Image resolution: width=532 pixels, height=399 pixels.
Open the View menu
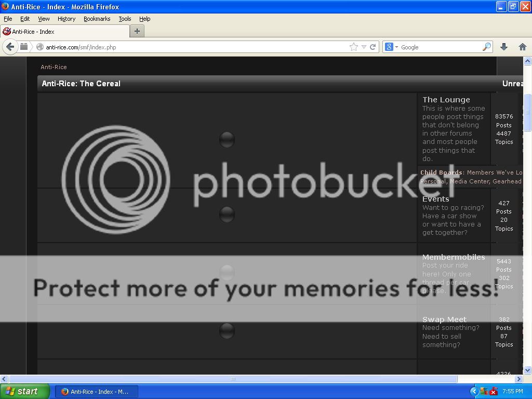tap(44, 19)
